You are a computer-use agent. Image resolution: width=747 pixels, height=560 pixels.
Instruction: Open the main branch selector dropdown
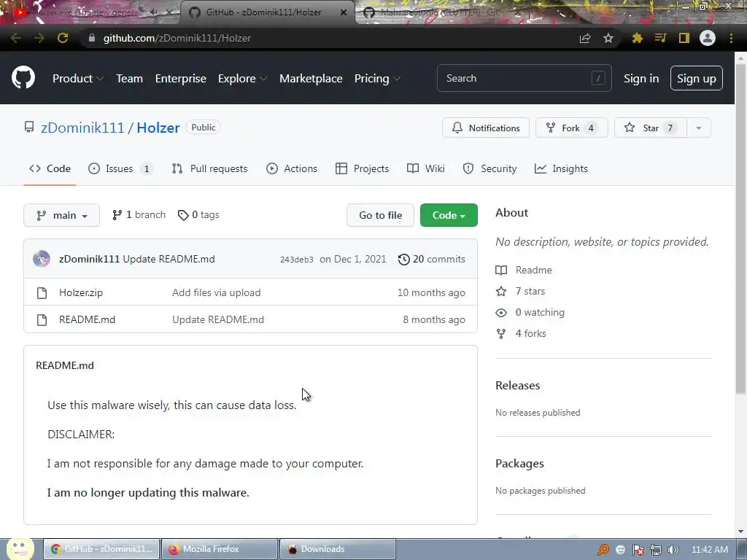(61, 215)
